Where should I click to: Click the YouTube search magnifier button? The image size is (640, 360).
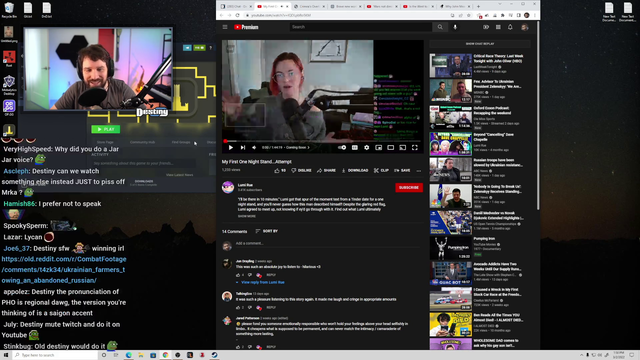440,27
